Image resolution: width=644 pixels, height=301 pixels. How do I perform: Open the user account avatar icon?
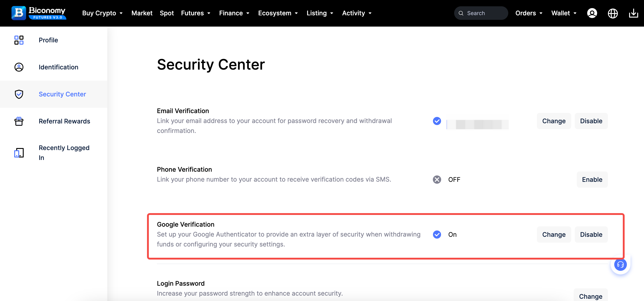(x=592, y=13)
